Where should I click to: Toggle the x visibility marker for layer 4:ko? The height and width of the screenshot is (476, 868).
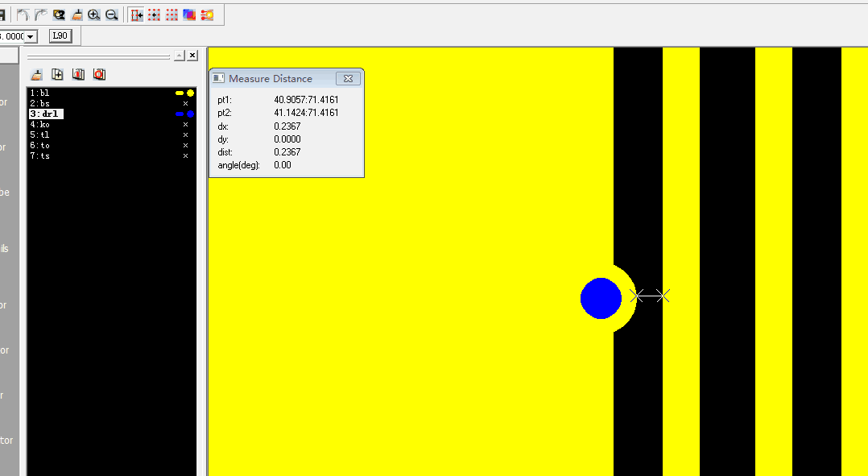(185, 125)
